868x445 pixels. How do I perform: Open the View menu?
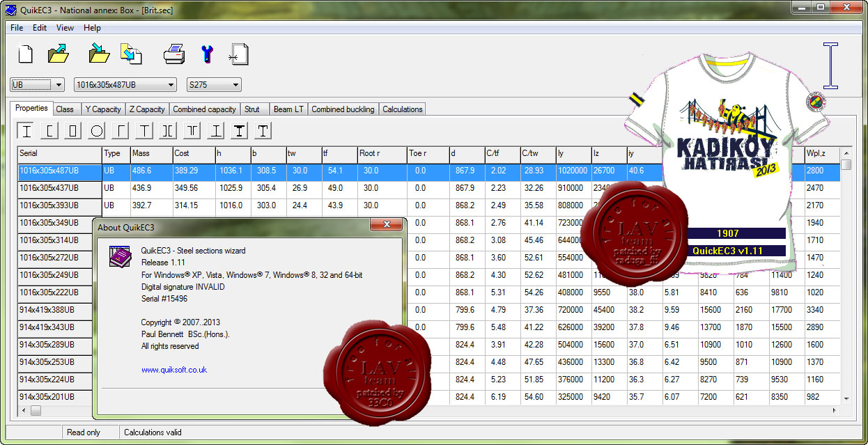(x=65, y=28)
